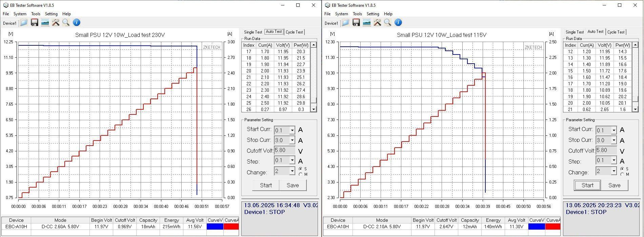Click the floppy disk save icon in the 230V window

click(34, 23)
